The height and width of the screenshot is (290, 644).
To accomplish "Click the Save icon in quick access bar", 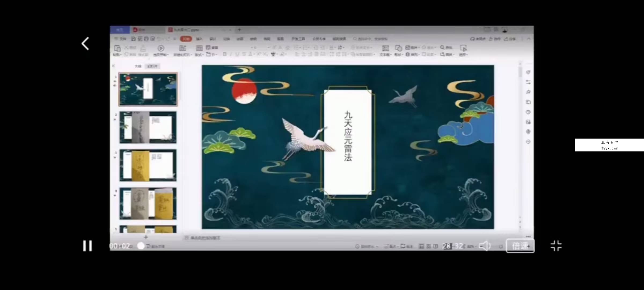I will pos(133,39).
